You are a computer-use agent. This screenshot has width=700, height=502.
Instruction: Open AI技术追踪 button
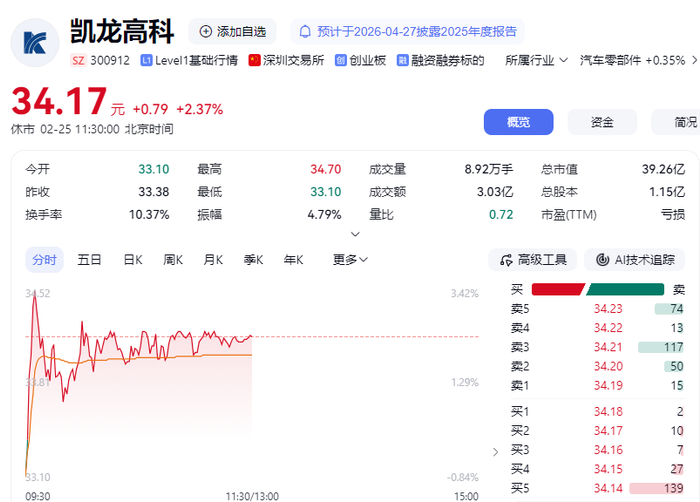pyautogui.click(x=634, y=260)
